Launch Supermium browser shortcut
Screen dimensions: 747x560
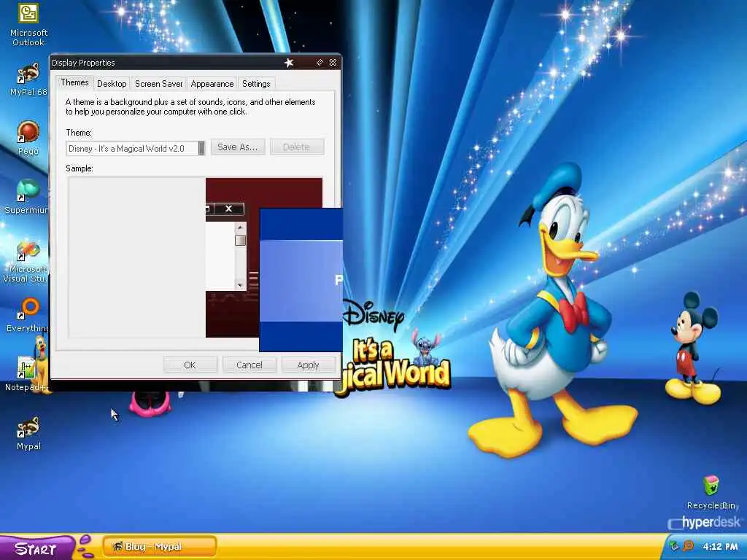pyautogui.click(x=27, y=197)
